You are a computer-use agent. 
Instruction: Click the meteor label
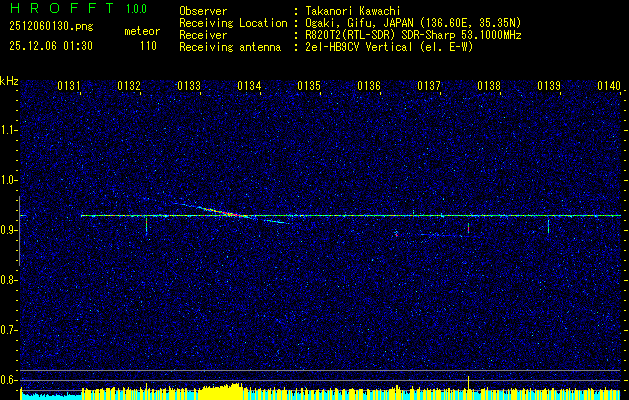point(142,31)
